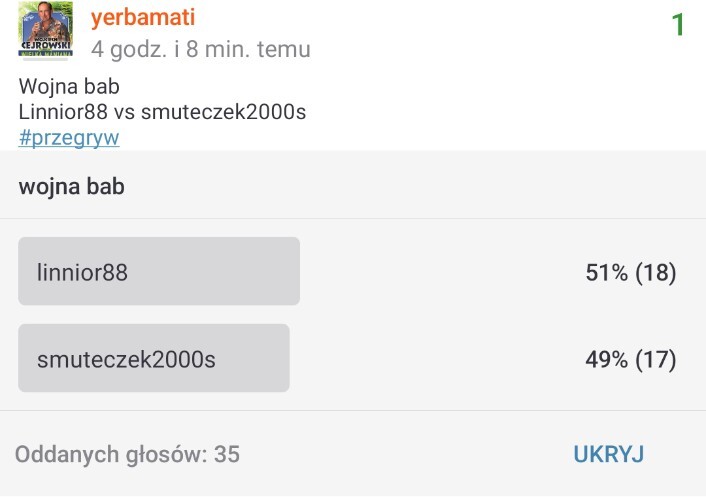
Task: Click the 49% result percentage
Action: tap(607, 359)
